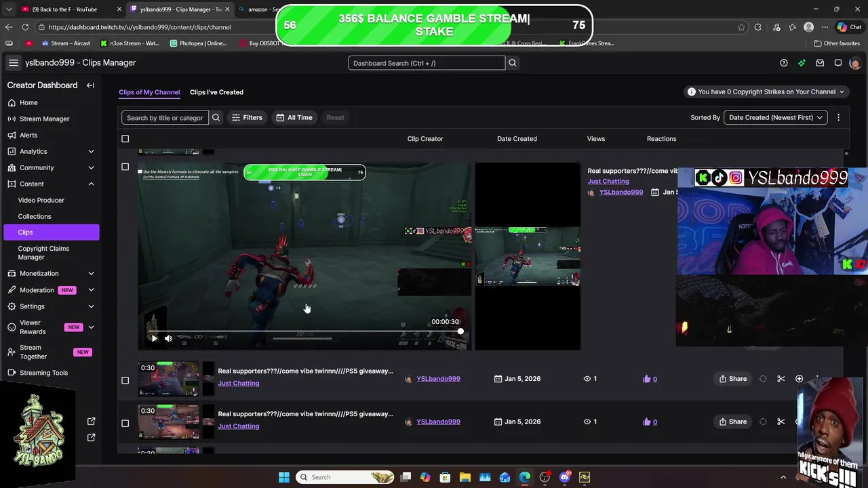
Task: Open the first 0:30 clip thumbnail
Action: point(170,379)
